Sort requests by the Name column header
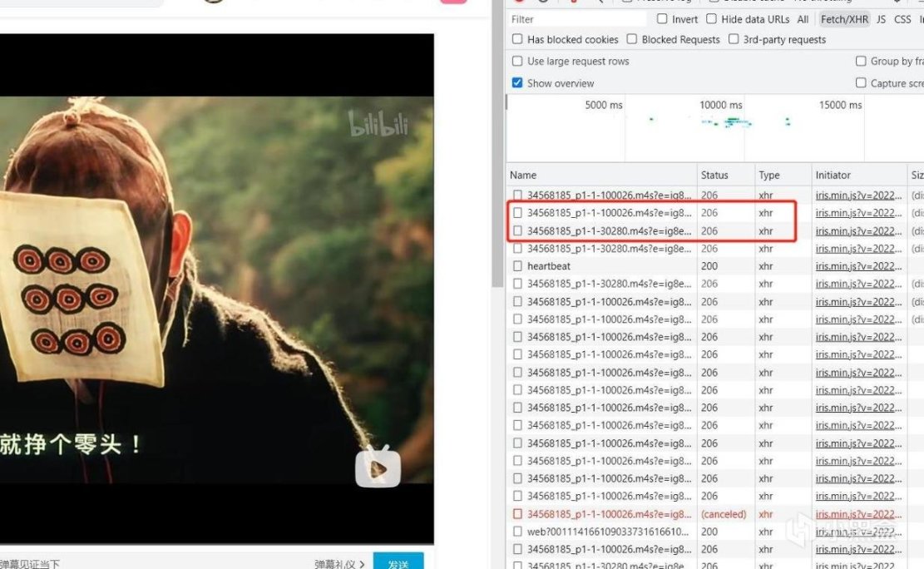Screen dimensions: 924x569 coord(601,176)
